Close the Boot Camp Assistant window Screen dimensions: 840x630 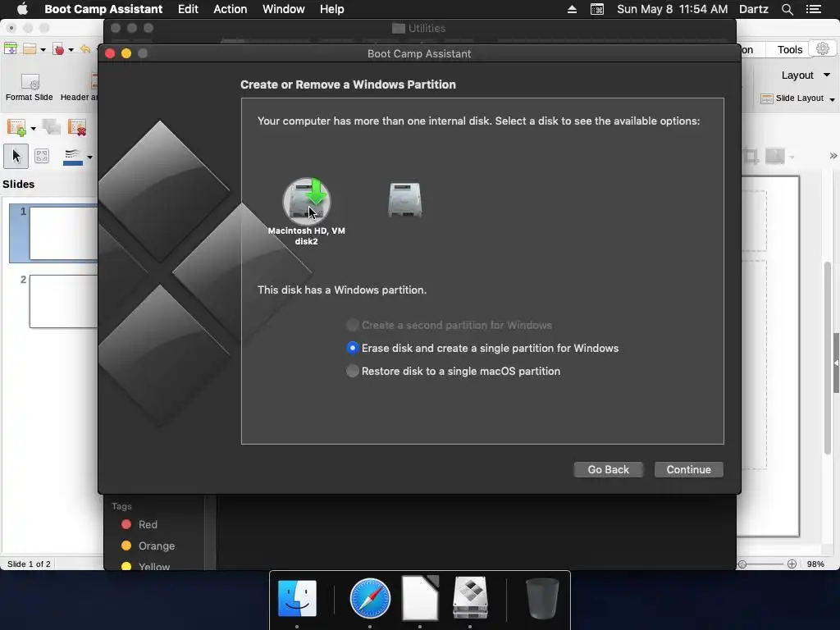pyautogui.click(x=110, y=53)
